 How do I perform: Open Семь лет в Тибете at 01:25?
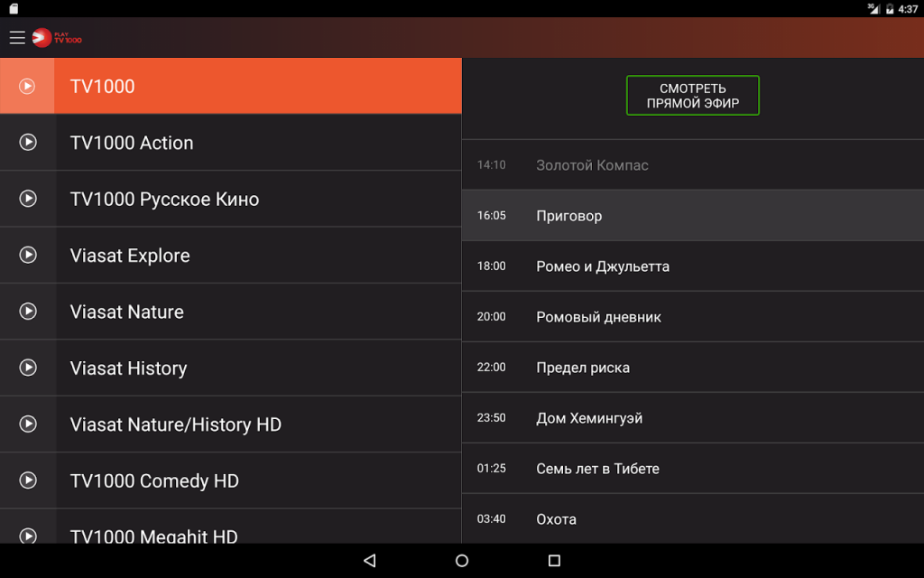693,469
